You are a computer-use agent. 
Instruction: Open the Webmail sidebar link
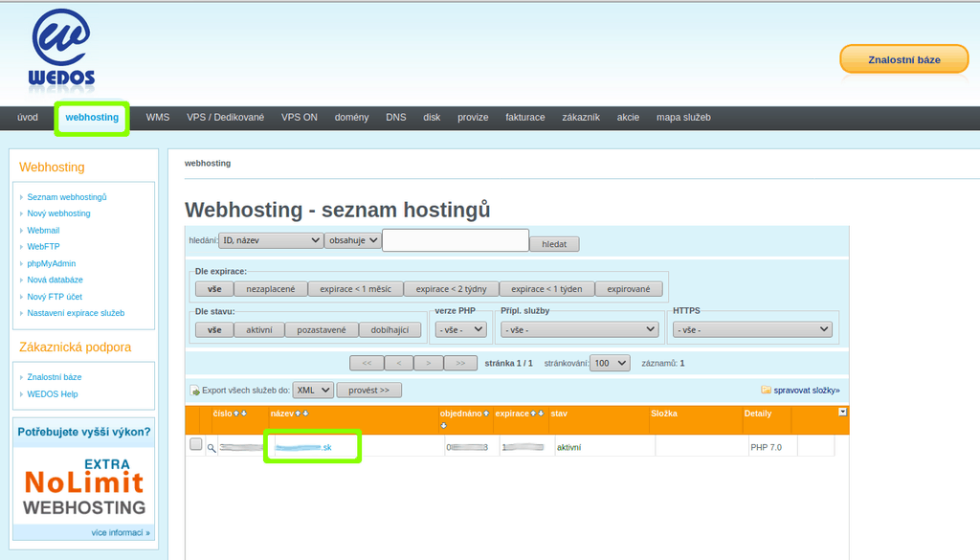pos(43,230)
